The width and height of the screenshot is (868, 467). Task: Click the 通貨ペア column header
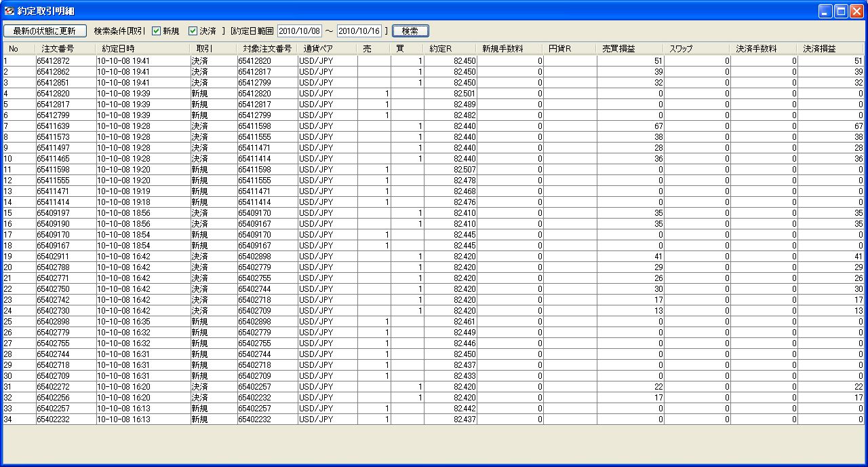(327, 49)
